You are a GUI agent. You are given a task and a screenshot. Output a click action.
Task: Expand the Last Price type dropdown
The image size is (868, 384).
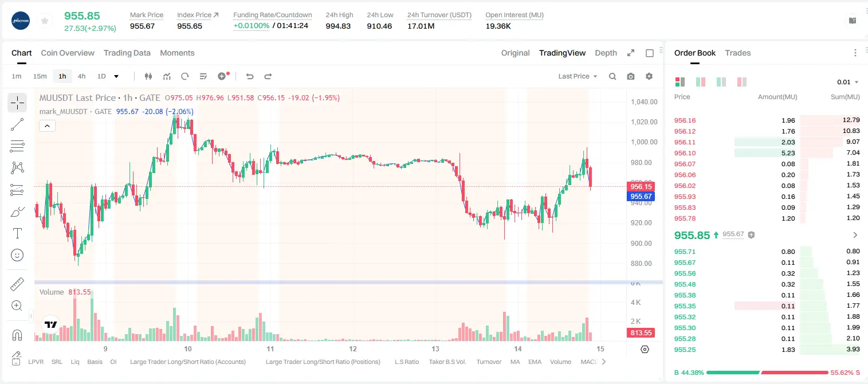point(578,76)
